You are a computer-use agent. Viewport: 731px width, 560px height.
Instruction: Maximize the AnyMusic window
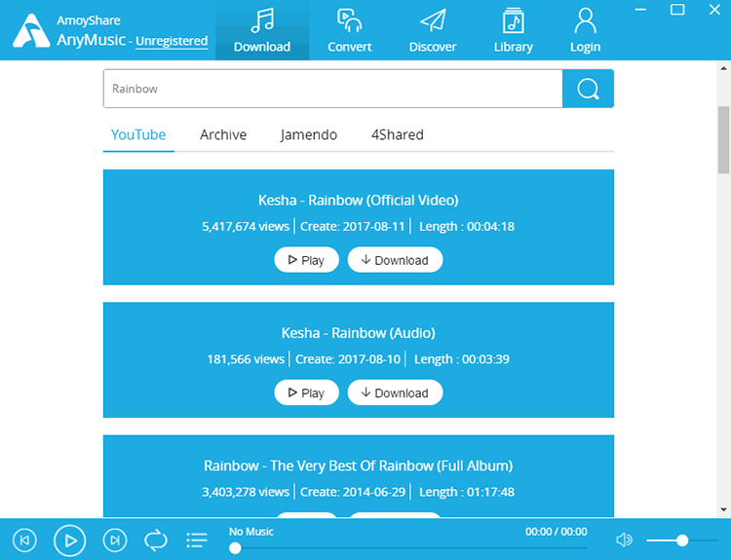pos(677,10)
